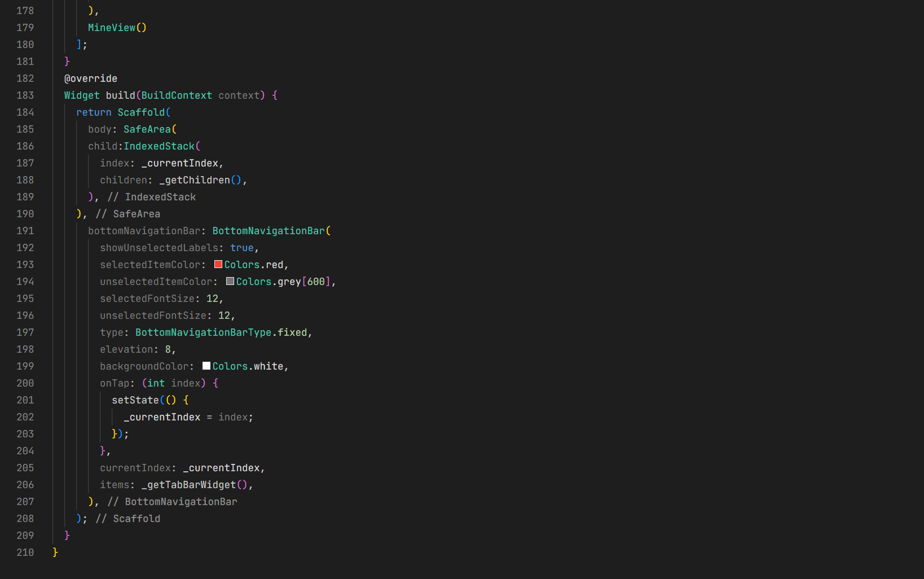The width and height of the screenshot is (924, 579).
Task: Click the _getChildren() call
Action: [200, 180]
